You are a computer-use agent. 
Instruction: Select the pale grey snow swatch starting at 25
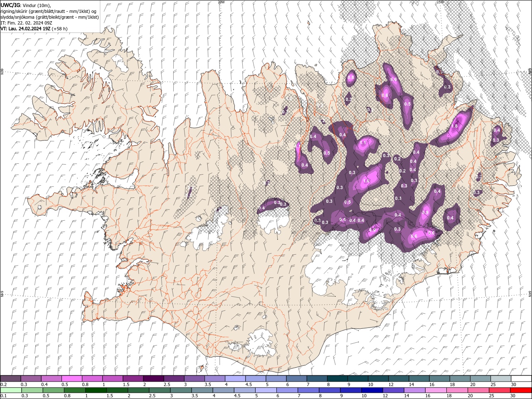point(500,379)
